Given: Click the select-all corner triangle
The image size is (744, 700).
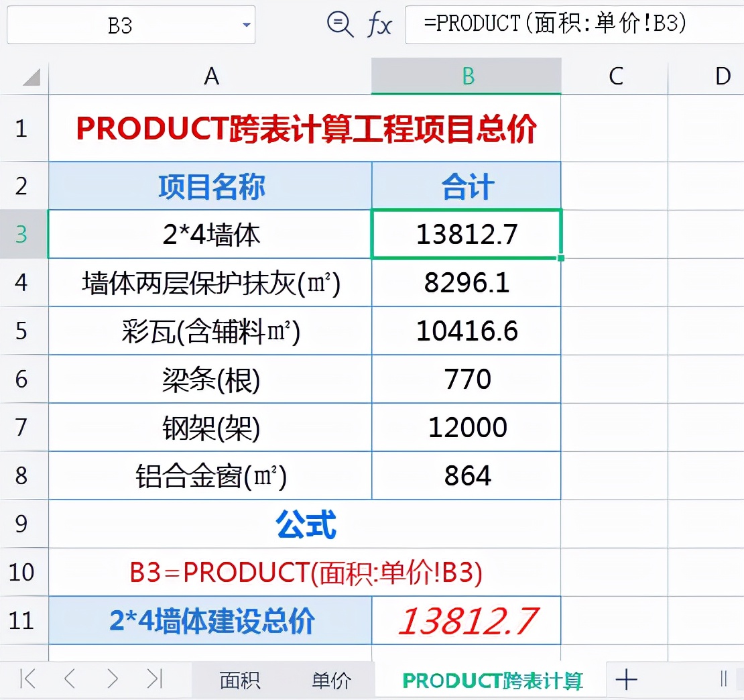Looking at the screenshot, I should (x=31, y=77).
